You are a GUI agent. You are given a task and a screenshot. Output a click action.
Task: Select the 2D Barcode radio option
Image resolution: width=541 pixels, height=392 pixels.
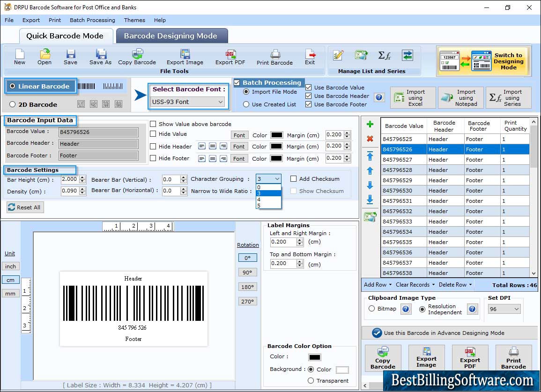pyautogui.click(x=13, y=104)
